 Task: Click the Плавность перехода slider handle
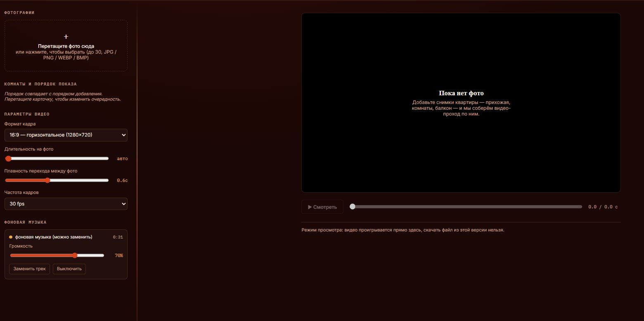(x=47, y=180)
